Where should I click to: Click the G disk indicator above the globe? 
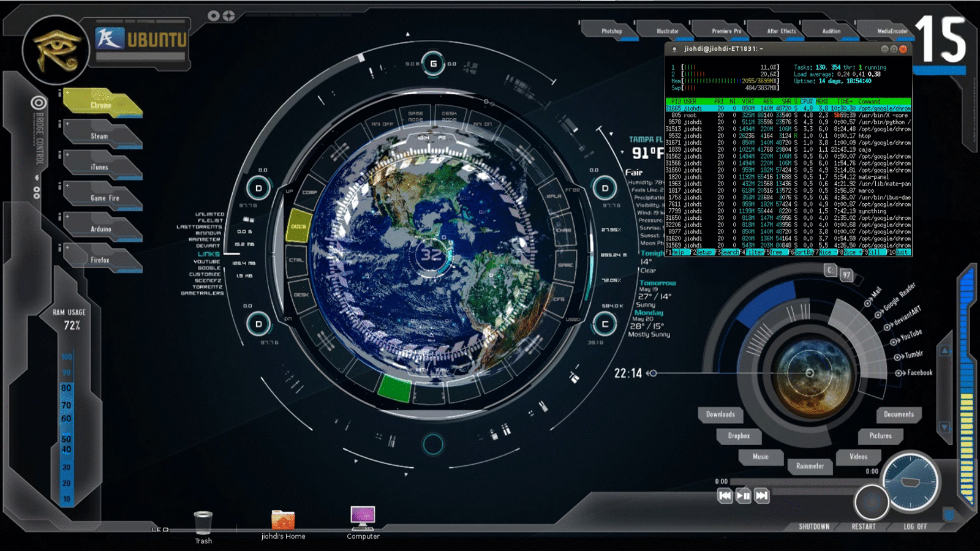click(x=433, y=64)
